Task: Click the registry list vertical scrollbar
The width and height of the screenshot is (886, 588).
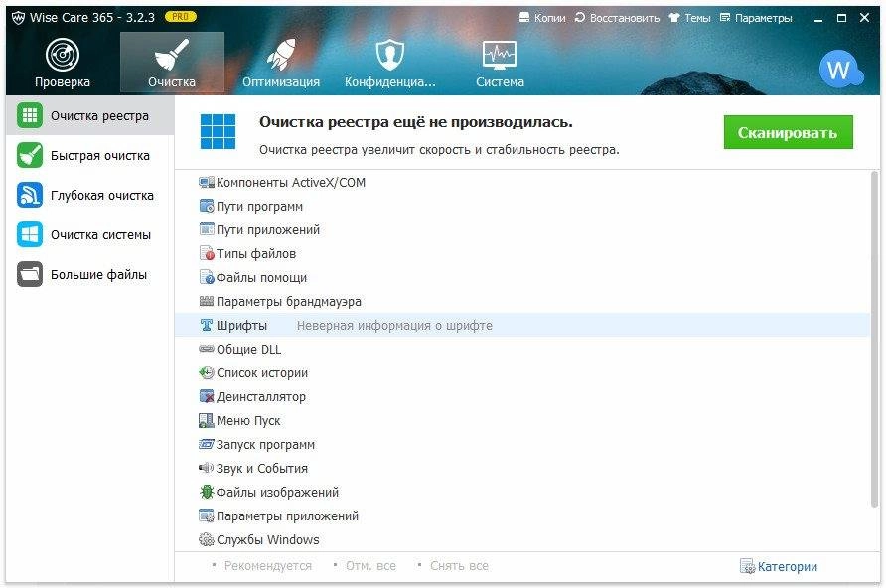Action: pos(875,339)
